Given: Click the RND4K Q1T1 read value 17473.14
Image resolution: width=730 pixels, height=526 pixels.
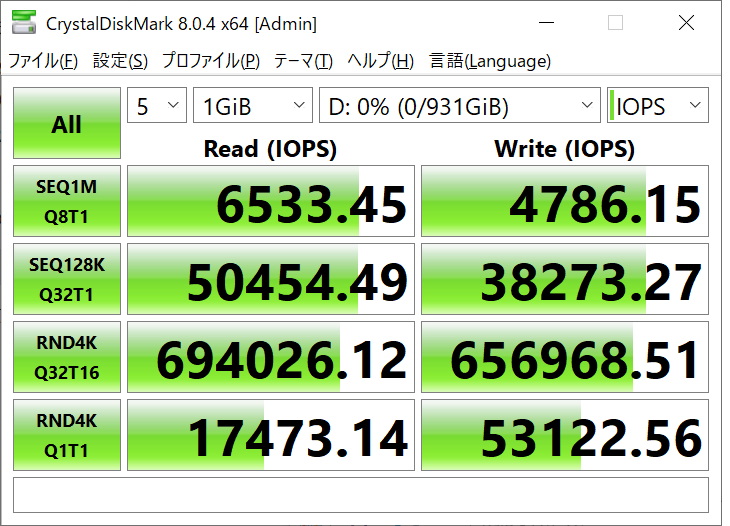Looking at the screenshot, I should 270,435.
